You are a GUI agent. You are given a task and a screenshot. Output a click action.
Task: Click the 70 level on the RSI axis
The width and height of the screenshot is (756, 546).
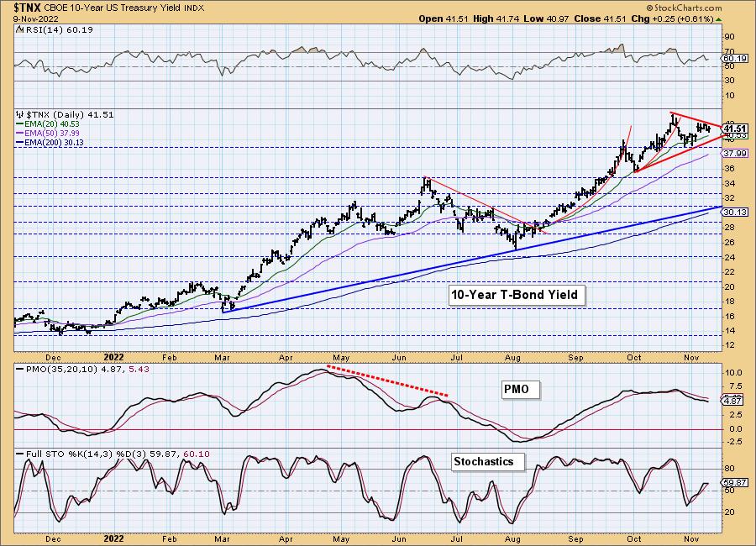729,51
